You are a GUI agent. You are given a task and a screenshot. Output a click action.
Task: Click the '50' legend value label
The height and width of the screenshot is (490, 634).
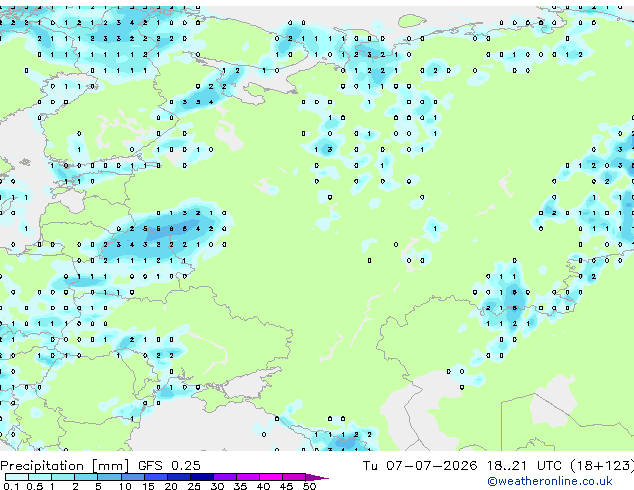(x=309, y=486)
